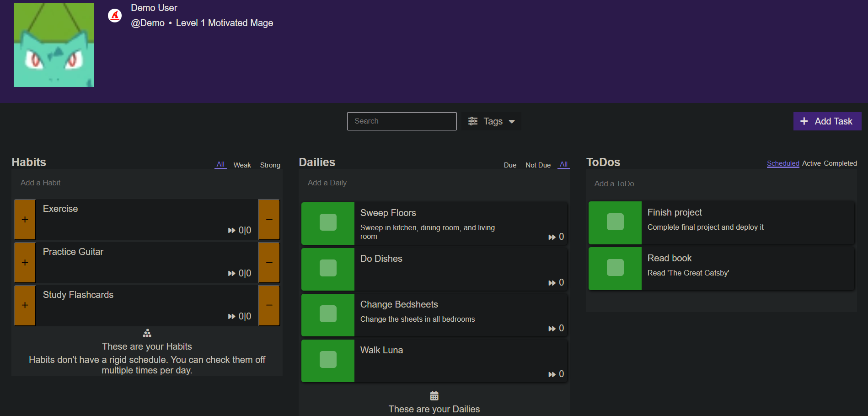Click the Exercise streak counter icon
This screenshot has width=868, height=416.
(x=232, y=230)
